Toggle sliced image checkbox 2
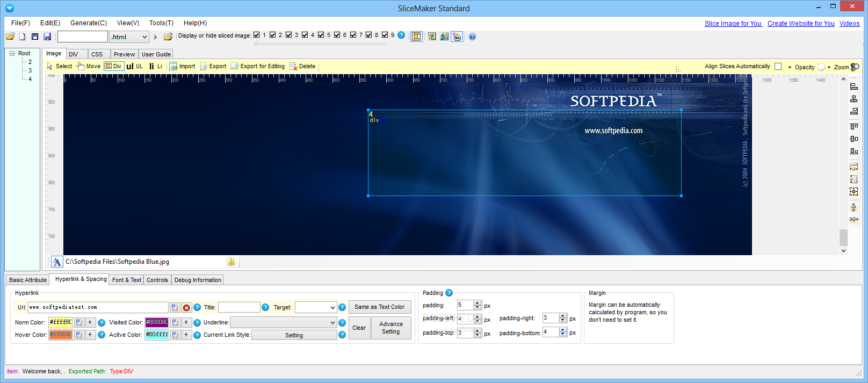Screen dimensions: 868x383 click(273, 35)
